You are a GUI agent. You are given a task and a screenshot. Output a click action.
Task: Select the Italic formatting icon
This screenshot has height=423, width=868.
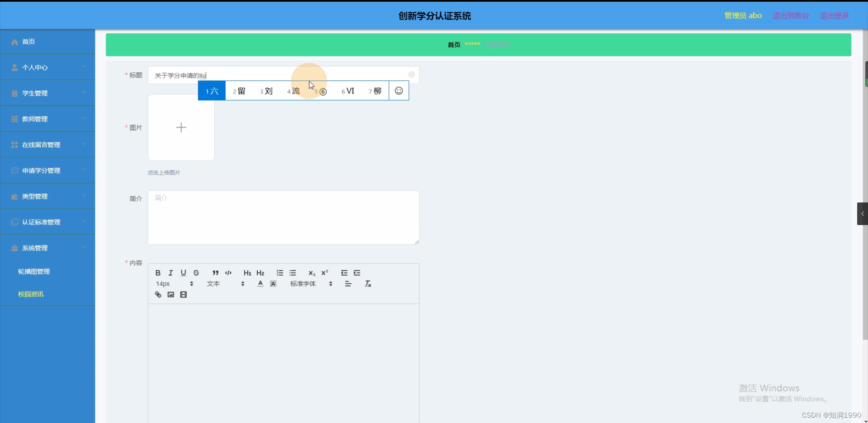(170, 273)
